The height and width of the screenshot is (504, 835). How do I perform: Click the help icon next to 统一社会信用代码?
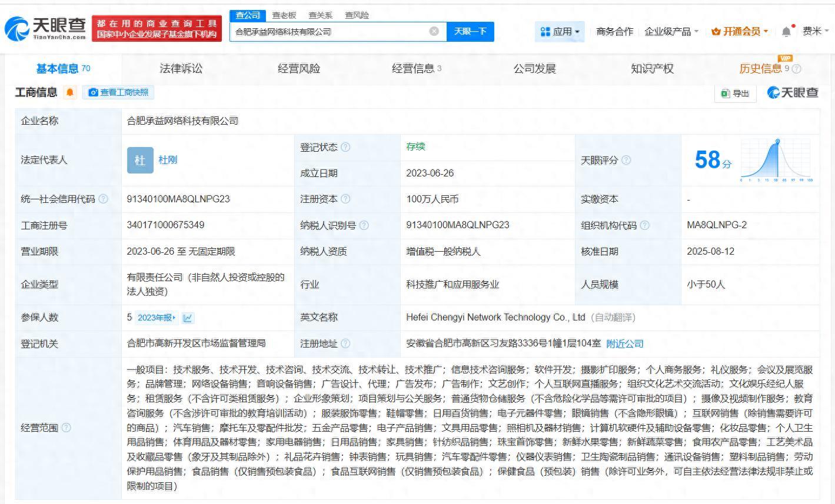(x=104, y=199)
